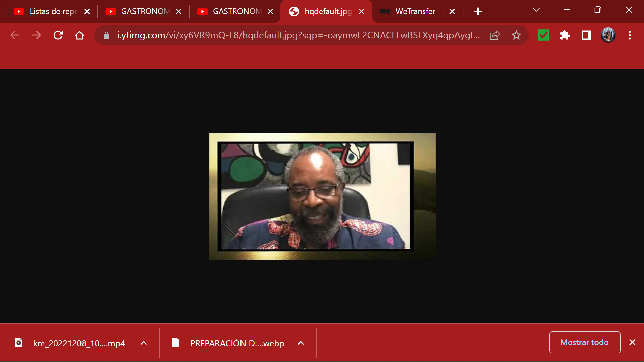Viewport: 644px width, 362px height.
Task: Toggle the browser side panel
Action: 586,35
